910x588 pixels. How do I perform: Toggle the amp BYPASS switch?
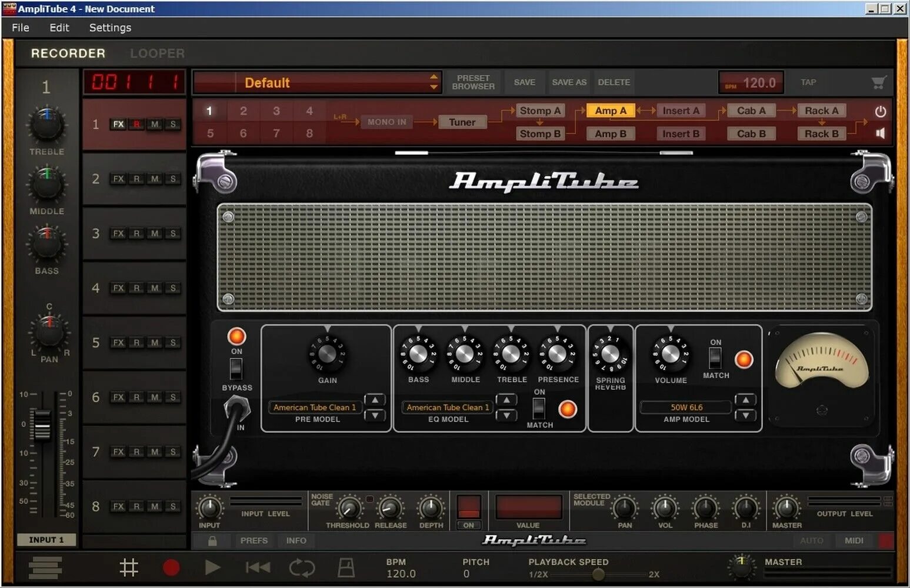pos(235,369)
